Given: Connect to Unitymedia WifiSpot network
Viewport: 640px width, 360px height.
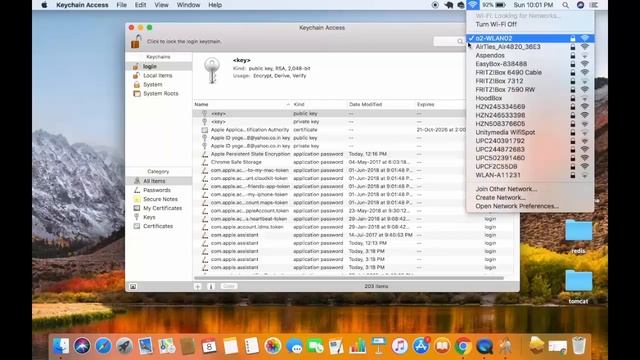Looking at the screenshot, I should (530, 133).
